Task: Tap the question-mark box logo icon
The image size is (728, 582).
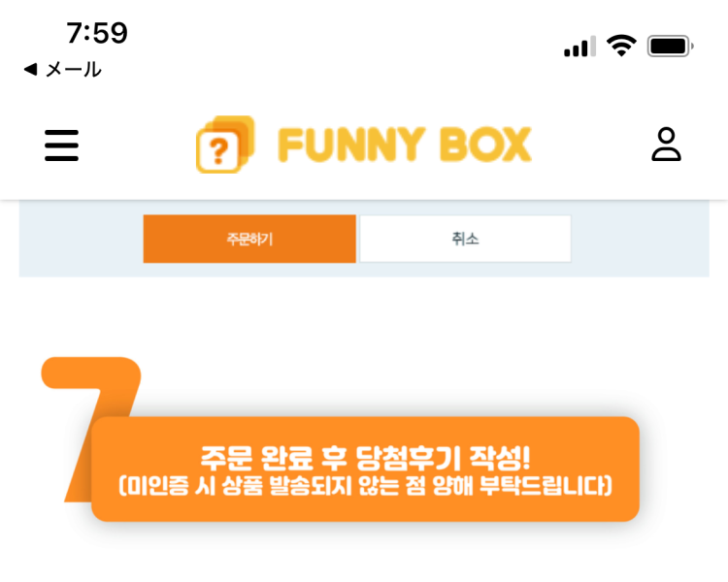Action: (x=224, y=145)
